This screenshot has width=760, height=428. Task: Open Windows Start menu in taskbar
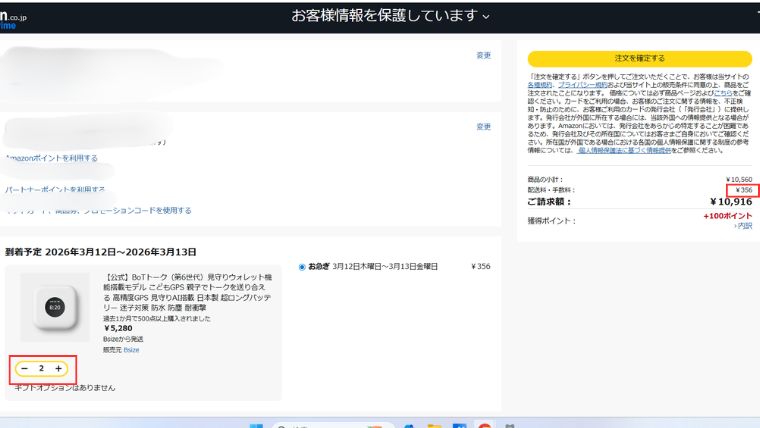click(256, 425)
